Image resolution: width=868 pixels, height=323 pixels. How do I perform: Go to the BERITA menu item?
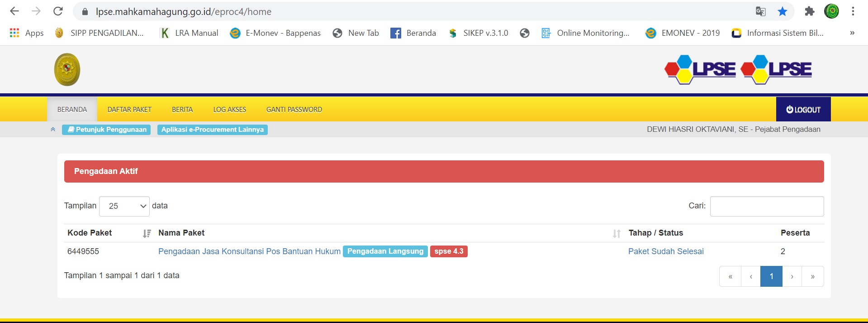(182, 110)
